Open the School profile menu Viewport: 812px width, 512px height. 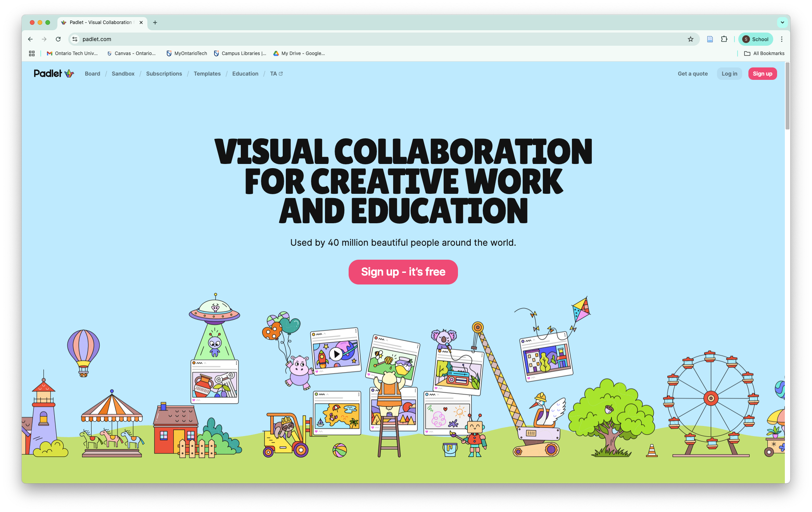(755, 39)
